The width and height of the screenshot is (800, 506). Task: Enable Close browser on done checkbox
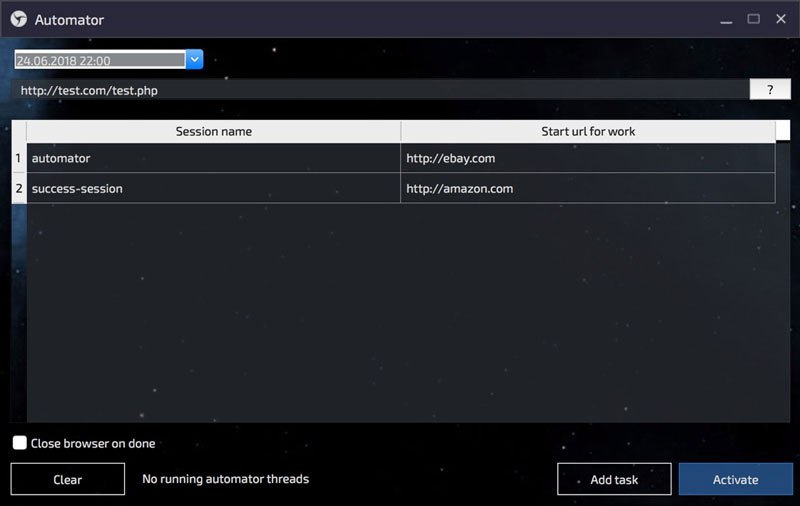(x=20, y=443)
